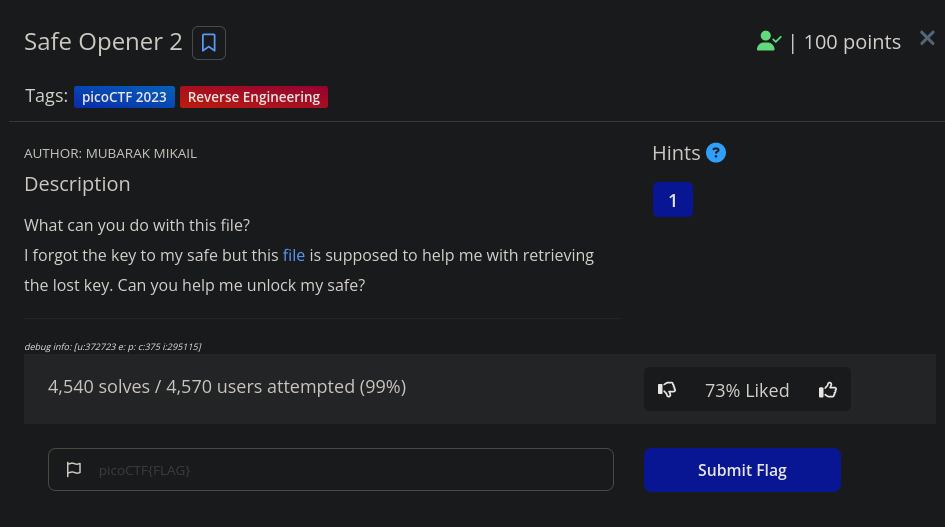Image resolution: width=945 pixels, height=527 pixels.
Task: Close the challenge dialog with X
Action: point(927,38)
